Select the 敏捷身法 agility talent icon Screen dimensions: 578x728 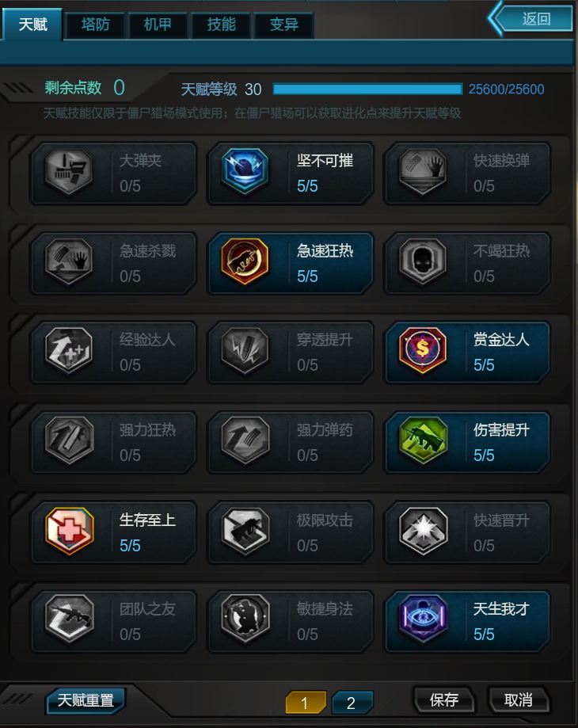(x=245, y=619)
